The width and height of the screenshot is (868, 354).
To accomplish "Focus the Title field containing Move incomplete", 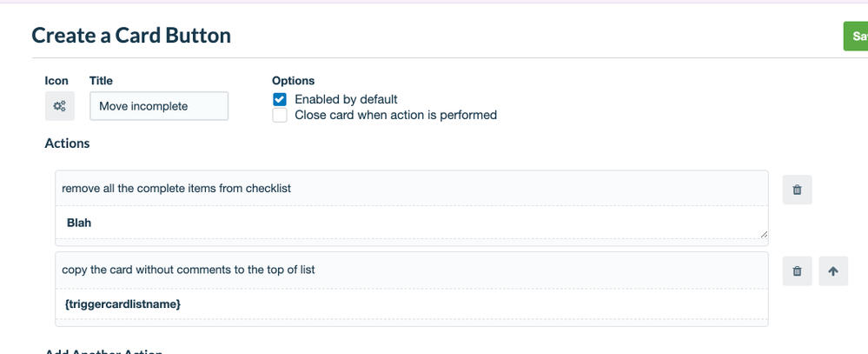I will tap(159, 106).
